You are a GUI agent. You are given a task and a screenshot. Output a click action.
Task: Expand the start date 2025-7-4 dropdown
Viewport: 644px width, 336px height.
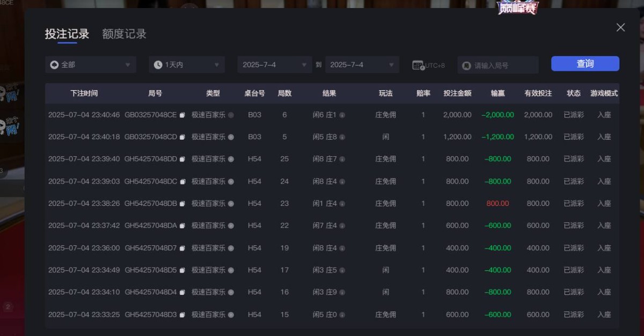tap(274, 64)
